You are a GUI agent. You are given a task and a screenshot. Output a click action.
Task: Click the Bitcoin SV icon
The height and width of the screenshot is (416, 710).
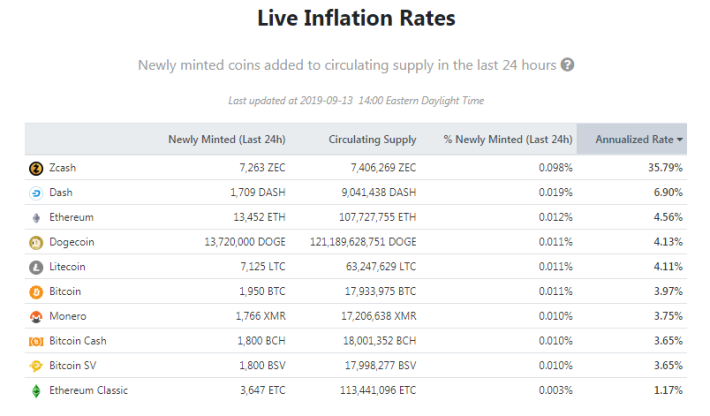pos(36,366)
